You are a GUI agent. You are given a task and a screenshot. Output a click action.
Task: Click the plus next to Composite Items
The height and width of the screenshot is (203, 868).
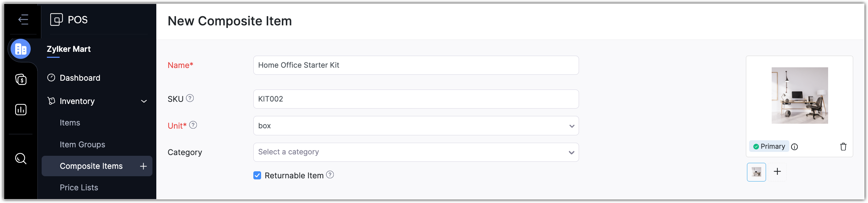point(143,166)
